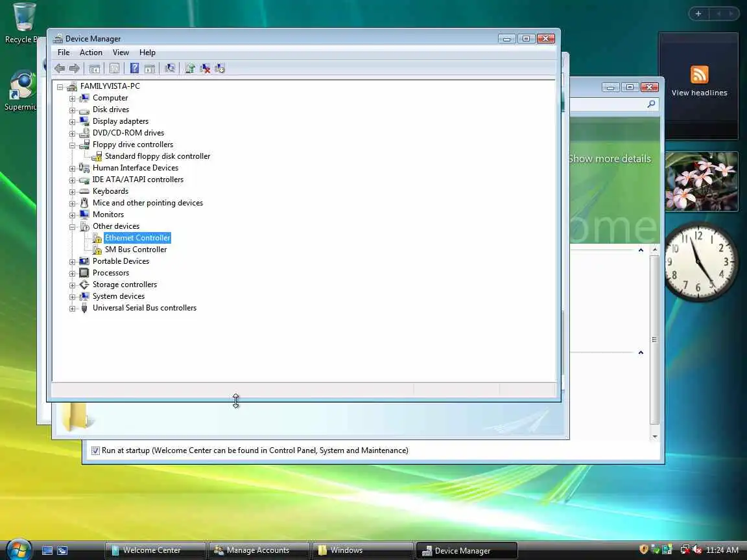This screenshot has width=747, height=560.
Task: Expand the Monitors node
Action: point(73,215)
